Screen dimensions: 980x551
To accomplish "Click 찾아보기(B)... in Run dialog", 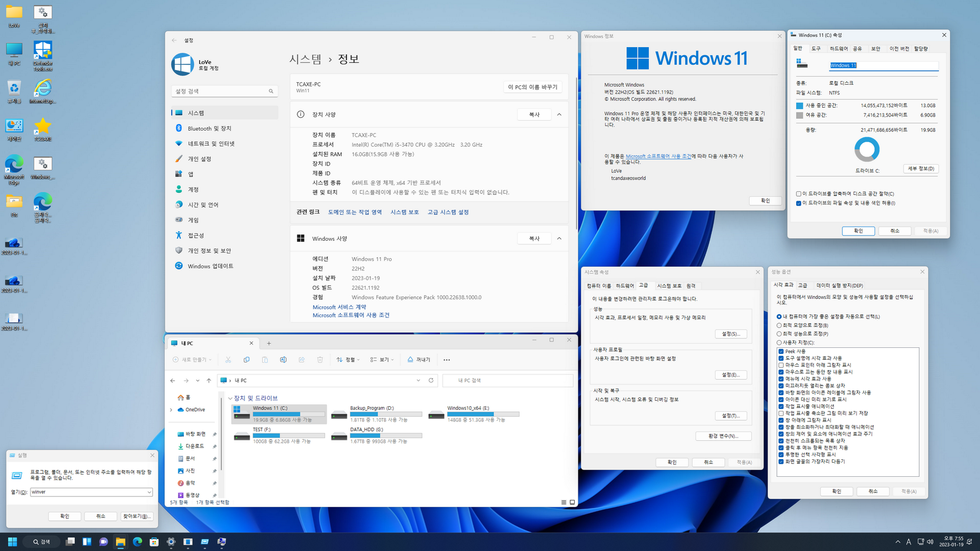I will click(137, 516).
